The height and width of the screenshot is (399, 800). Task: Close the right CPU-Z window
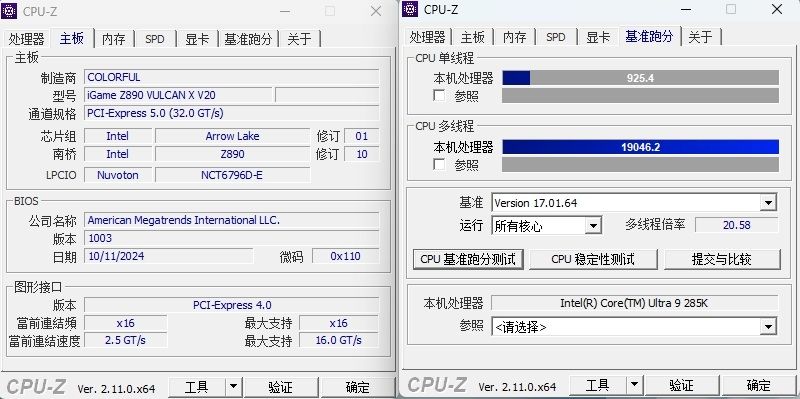(777, 9)
